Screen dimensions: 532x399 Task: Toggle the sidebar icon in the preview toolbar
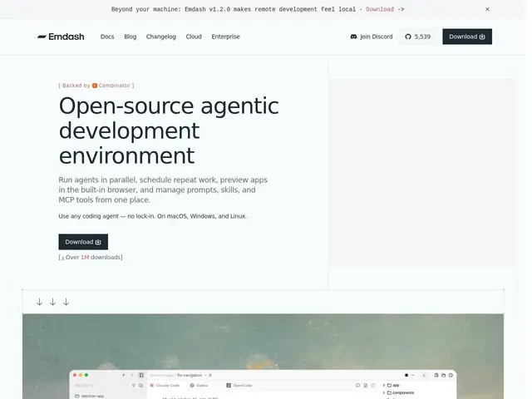click(x=141, y=375)
